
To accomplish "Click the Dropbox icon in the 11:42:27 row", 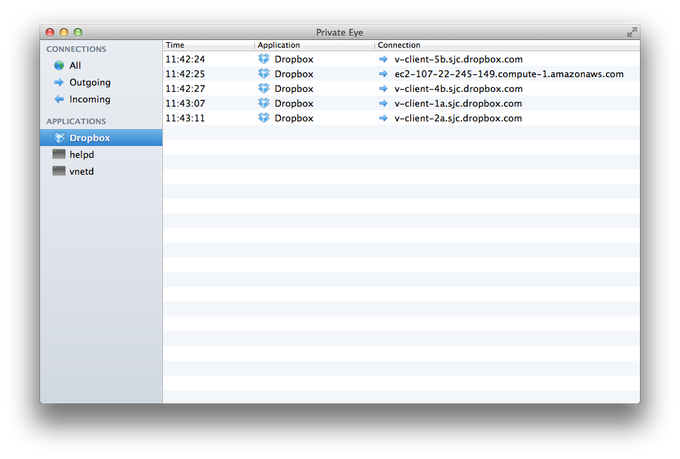I will (264, 89).
